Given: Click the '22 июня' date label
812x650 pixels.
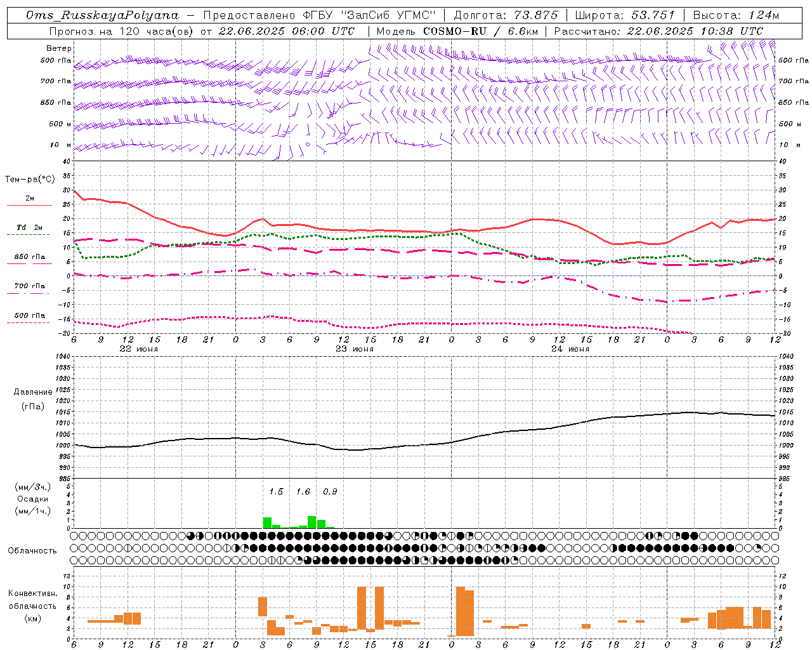Looking at the screenshot, I should tap(139, 349).
